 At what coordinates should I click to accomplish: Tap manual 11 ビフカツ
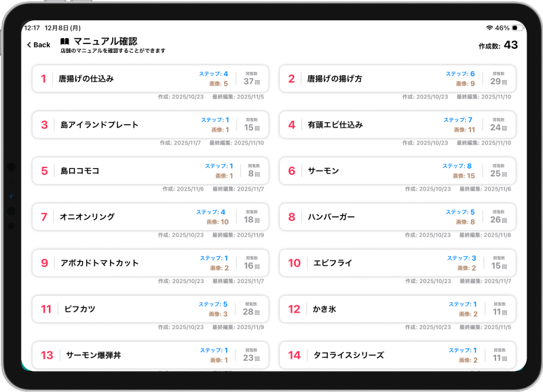point(150,309)
